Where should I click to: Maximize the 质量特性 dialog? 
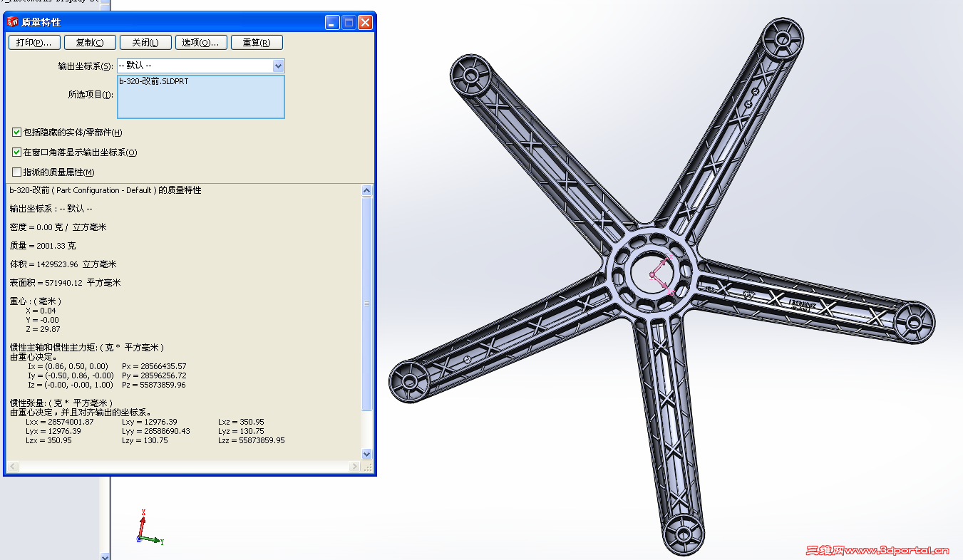(x=349, y=22)
